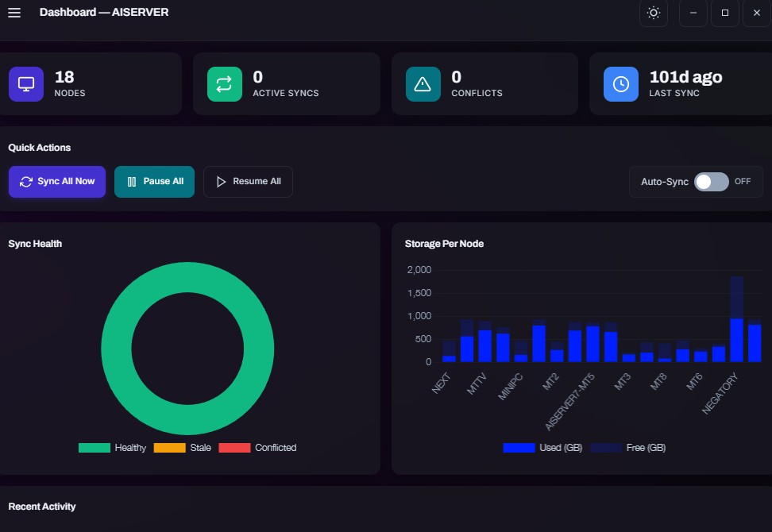The width and height of the screenshot is (772, 532).
Task: Click the Sync Health heading
Action: (x=35, y=244)
